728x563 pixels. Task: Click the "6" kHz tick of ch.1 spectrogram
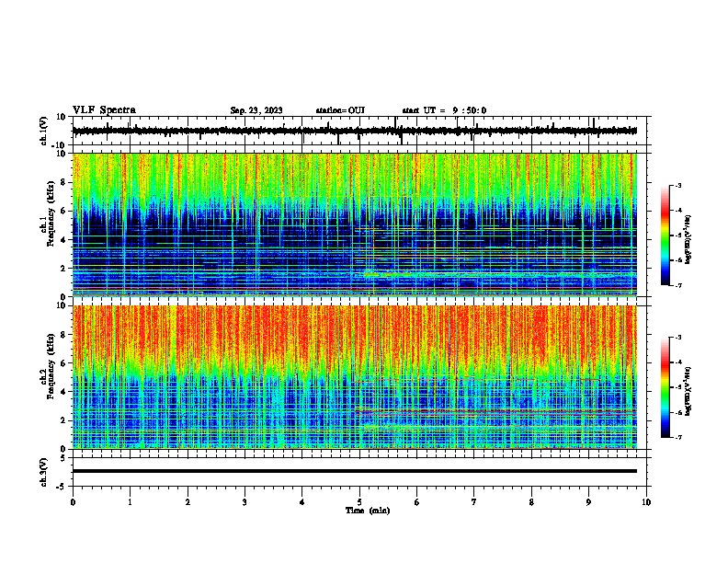click(63, 211)
